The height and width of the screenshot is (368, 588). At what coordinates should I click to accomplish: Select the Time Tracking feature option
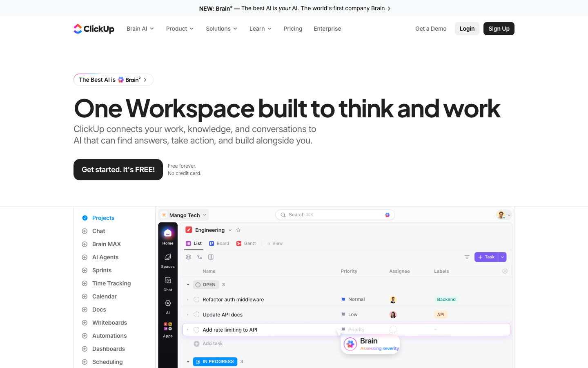point(107,283)
